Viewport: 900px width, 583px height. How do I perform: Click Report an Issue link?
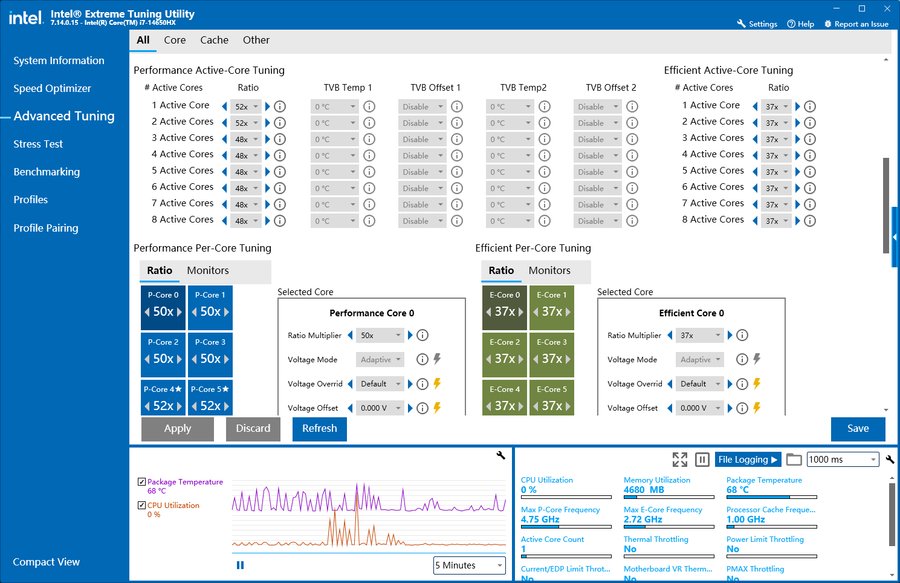[x=856, y=24]
